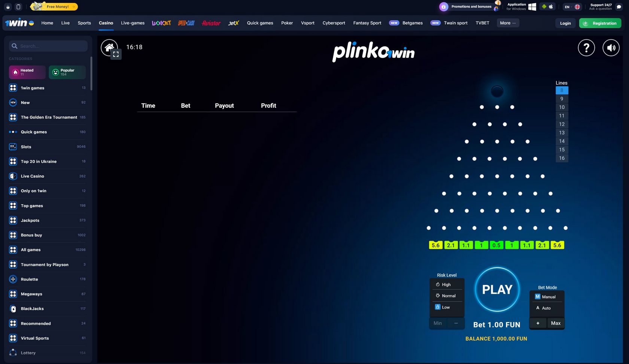Click the Plinko home icon

(109, 47)
